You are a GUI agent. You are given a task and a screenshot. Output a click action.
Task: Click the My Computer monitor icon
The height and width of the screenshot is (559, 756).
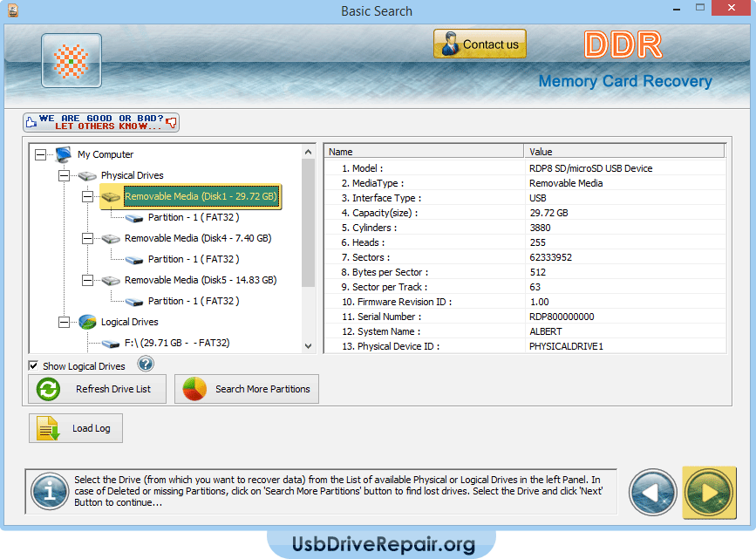[64, 154]
